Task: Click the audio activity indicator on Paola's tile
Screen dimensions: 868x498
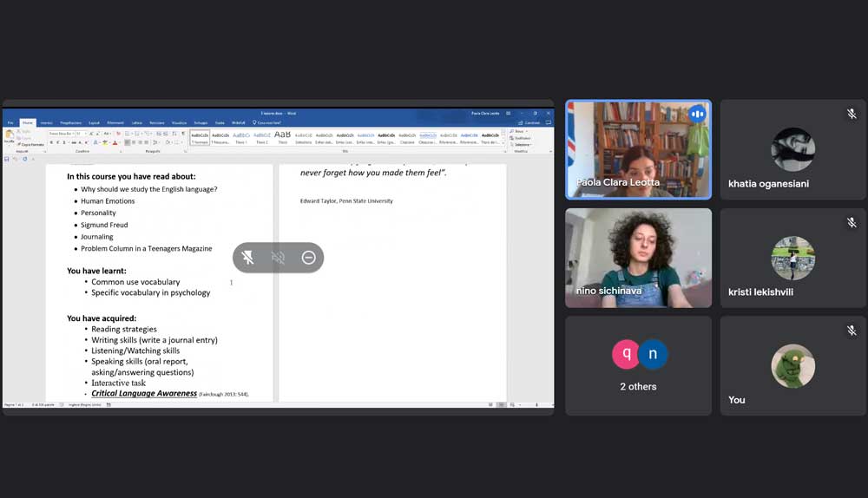Action: (x=697, y=115)
